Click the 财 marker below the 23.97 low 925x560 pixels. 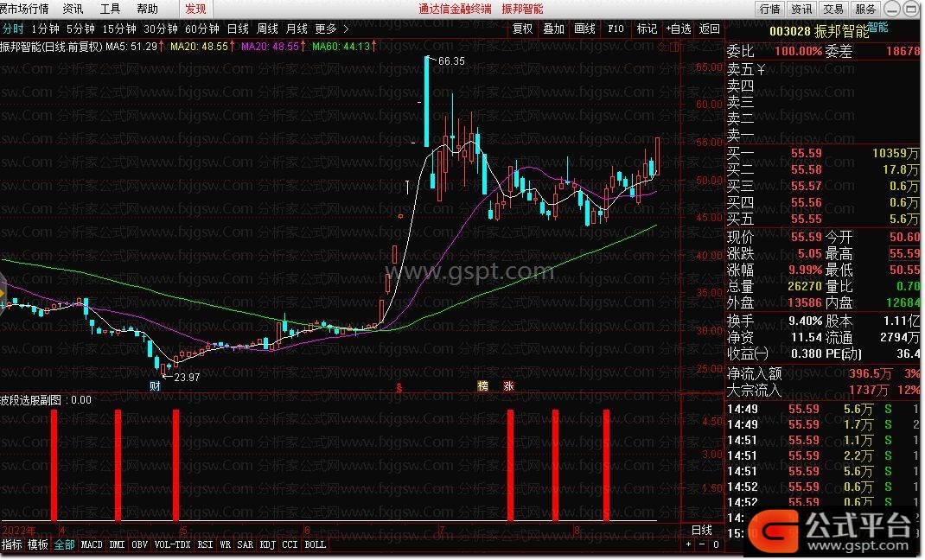(x=155, y=386)
